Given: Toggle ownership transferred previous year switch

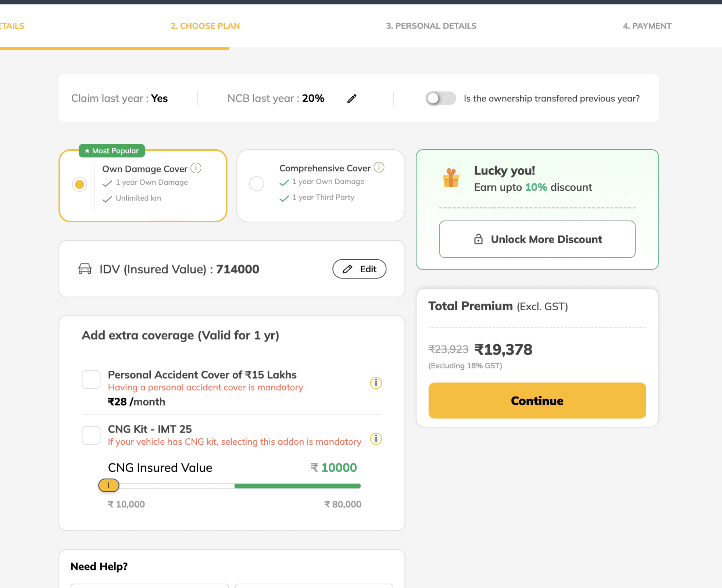Looking at the screenshot, I should 440,98.
